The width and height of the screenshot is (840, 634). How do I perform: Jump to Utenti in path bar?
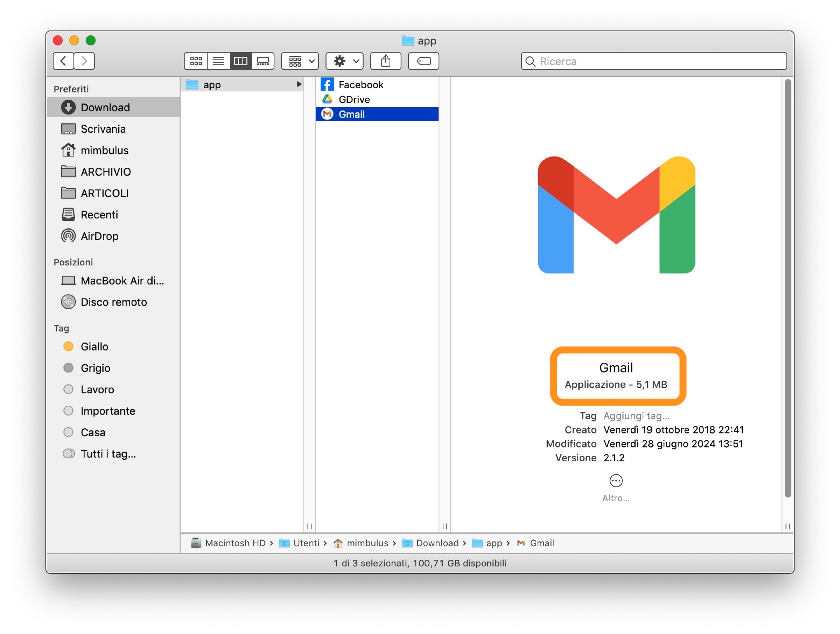tap(306, 543)
